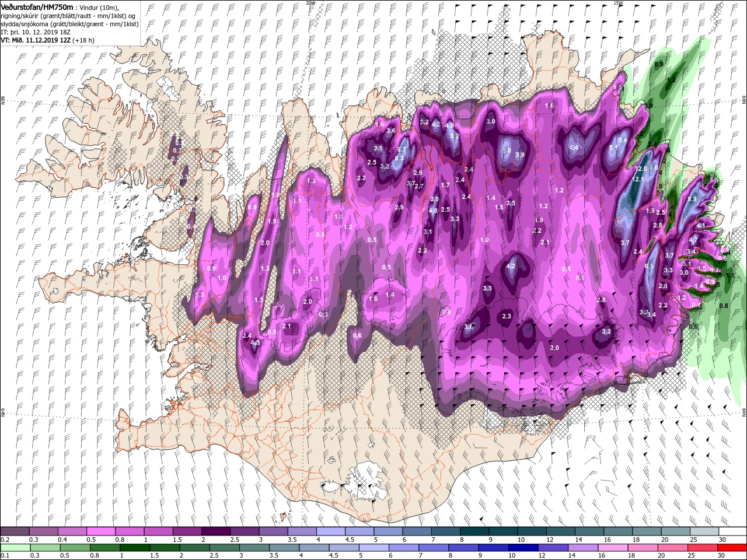Click the 'VT: Mið. 11.12.2019 12Z' valid time
747x560 pixels.
36,40
